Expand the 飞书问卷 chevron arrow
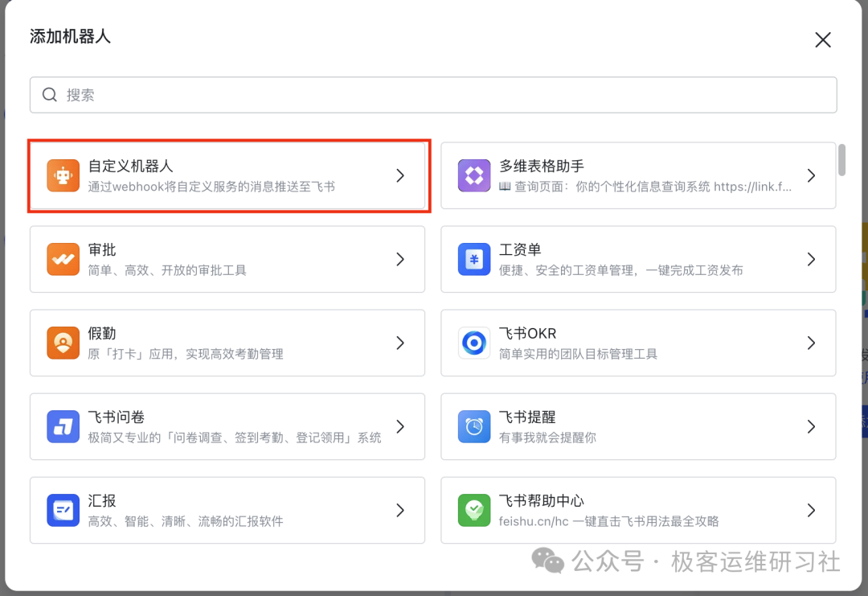Screen dimensions: 868x596 (400, 426)
